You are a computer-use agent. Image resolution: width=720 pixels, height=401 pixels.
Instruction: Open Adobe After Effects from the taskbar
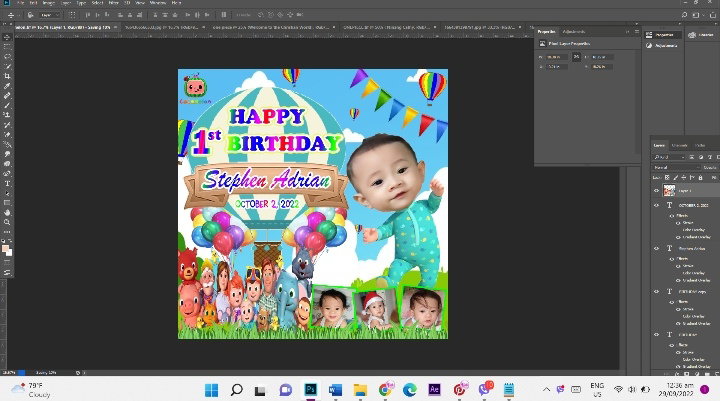click(434, 390)
